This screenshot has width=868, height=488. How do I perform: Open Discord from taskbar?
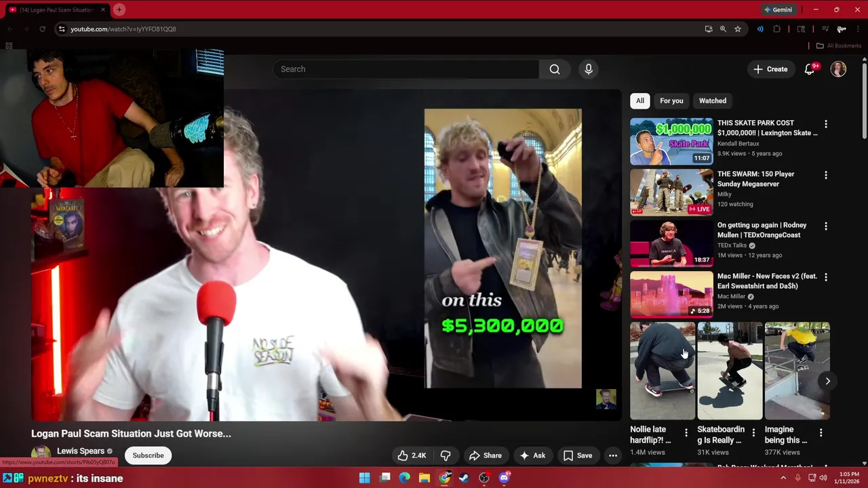[504, 478]
